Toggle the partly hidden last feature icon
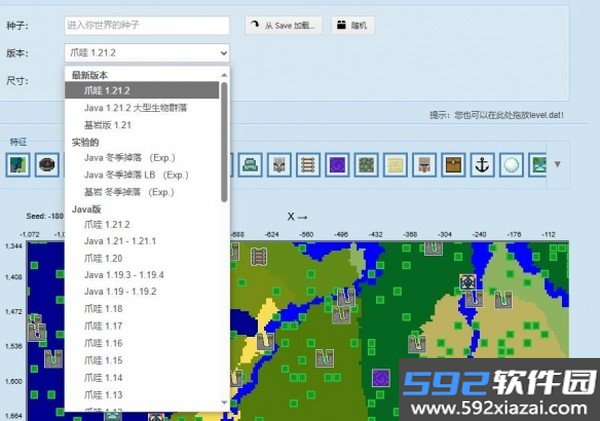Screen dimensions: 600x421 (538, 165)
